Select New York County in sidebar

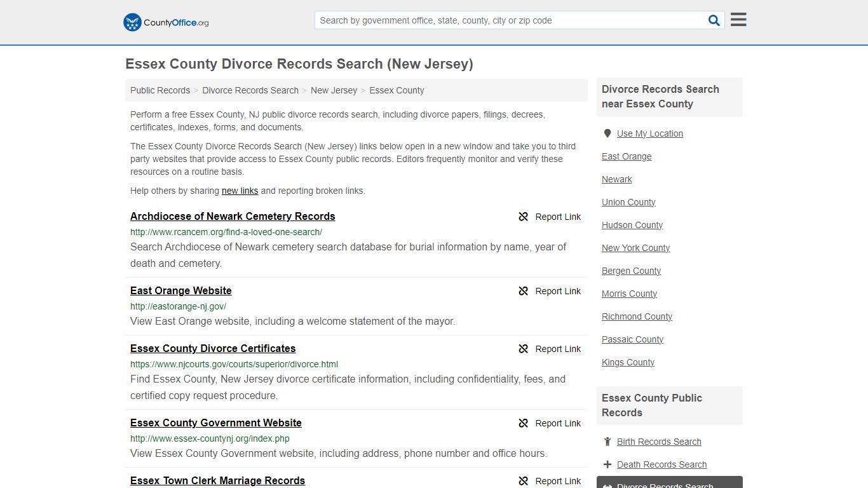point(635,248)
